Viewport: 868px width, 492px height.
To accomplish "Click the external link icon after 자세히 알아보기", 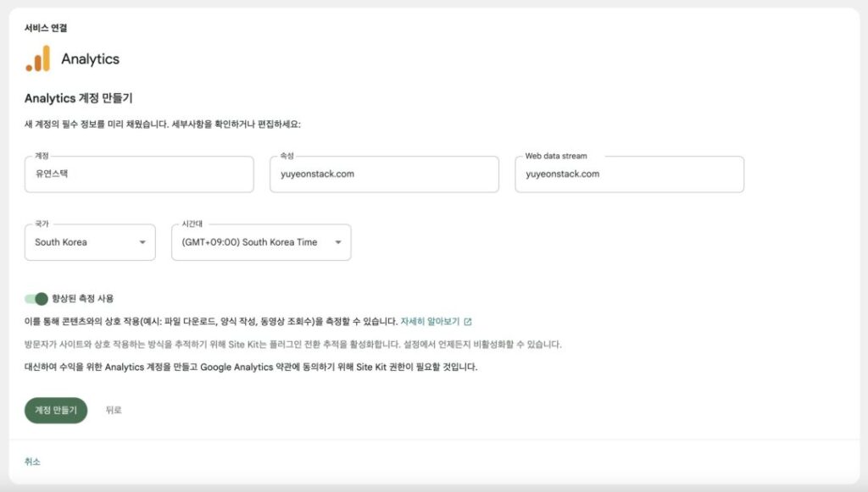I will coord(468,322).
